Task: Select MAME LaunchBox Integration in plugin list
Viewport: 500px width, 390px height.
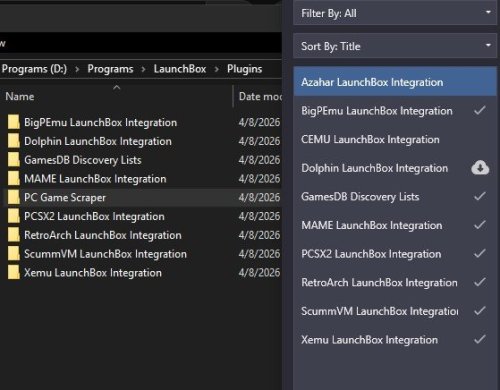Action: [395, 225]
